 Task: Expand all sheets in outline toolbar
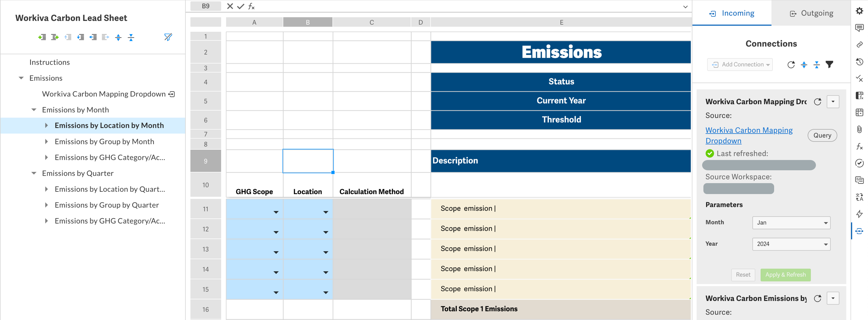pyautogui.click(x=118, y=37)
